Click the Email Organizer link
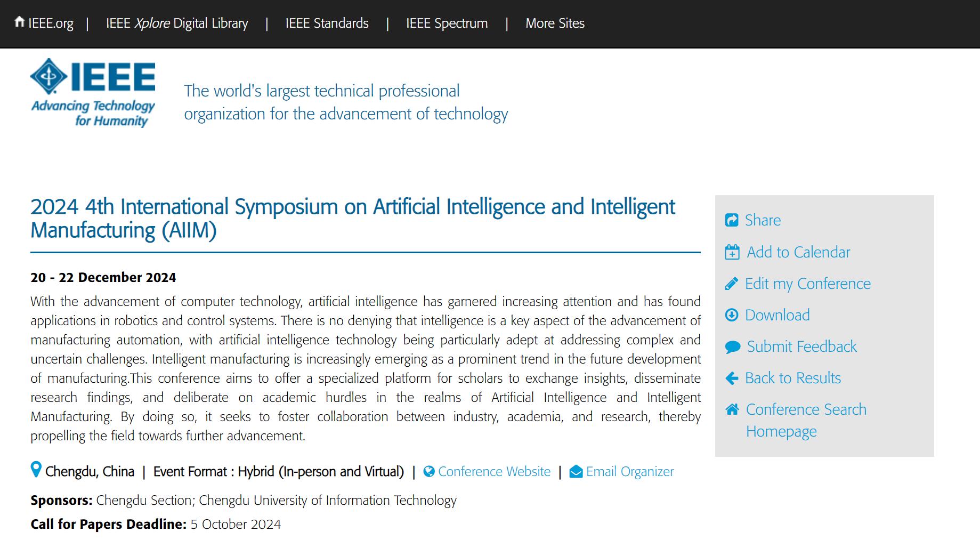The width and height of the screenshot is (980, 540). click(630, 472)
